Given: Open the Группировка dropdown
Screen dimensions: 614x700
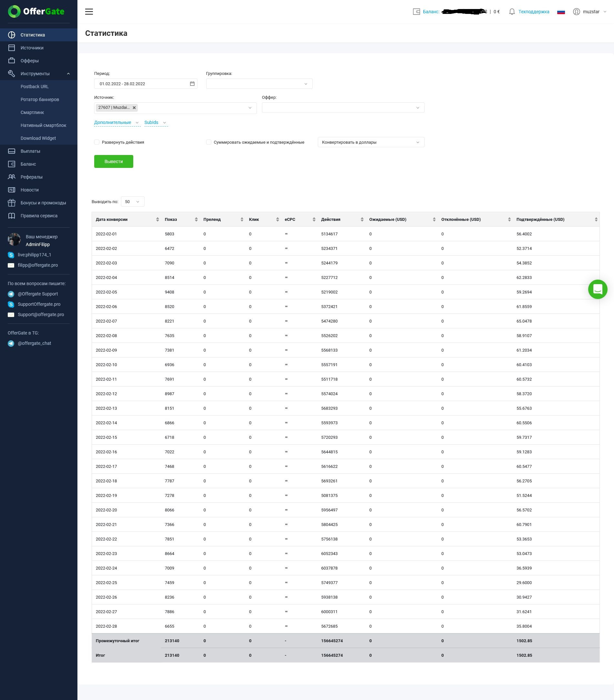Looking at the screenshot, I should point(259,84).
